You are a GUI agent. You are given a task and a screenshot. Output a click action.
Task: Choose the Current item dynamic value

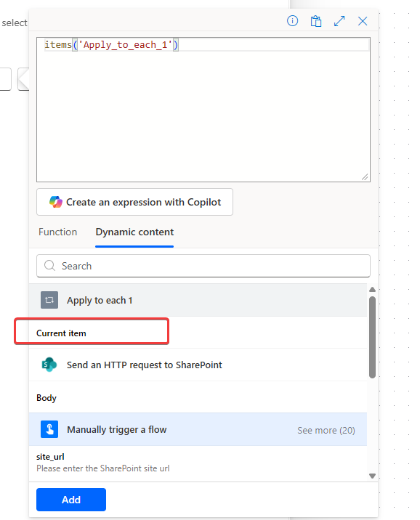coord(61,333)
